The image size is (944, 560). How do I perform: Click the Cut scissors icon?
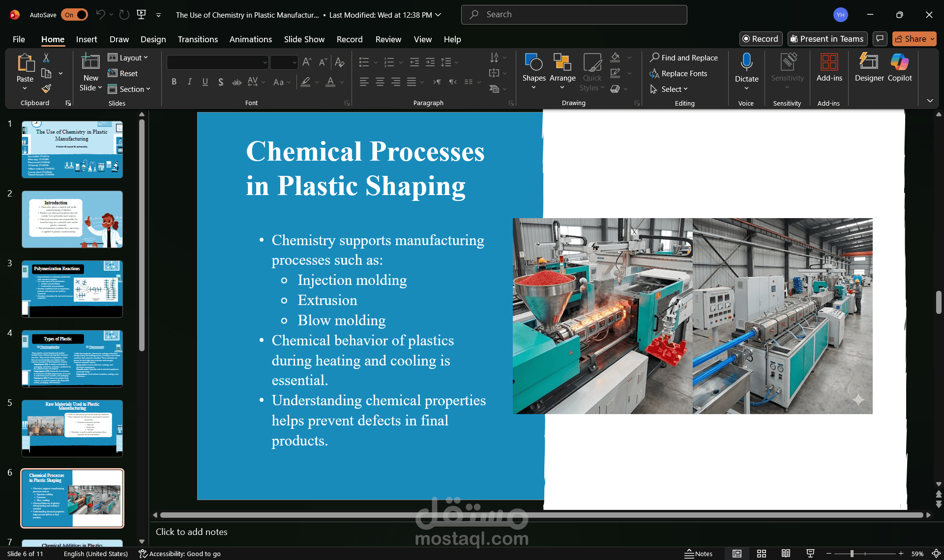click(46, 58)
